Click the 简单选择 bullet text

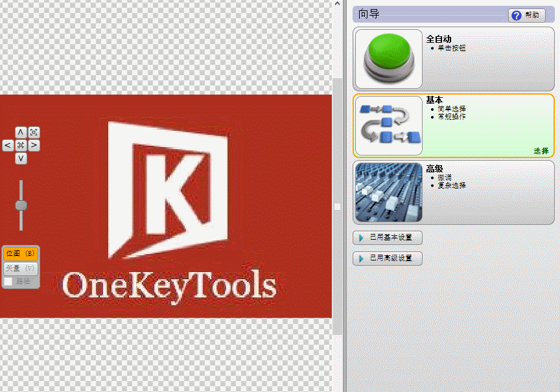point(452,109)
